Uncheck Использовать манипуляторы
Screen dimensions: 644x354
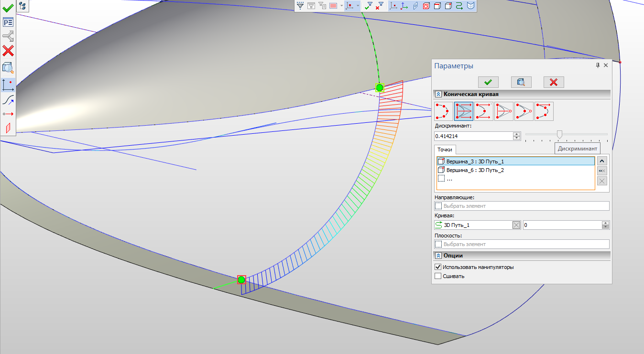pyautogui.click(x=438, y=267)
